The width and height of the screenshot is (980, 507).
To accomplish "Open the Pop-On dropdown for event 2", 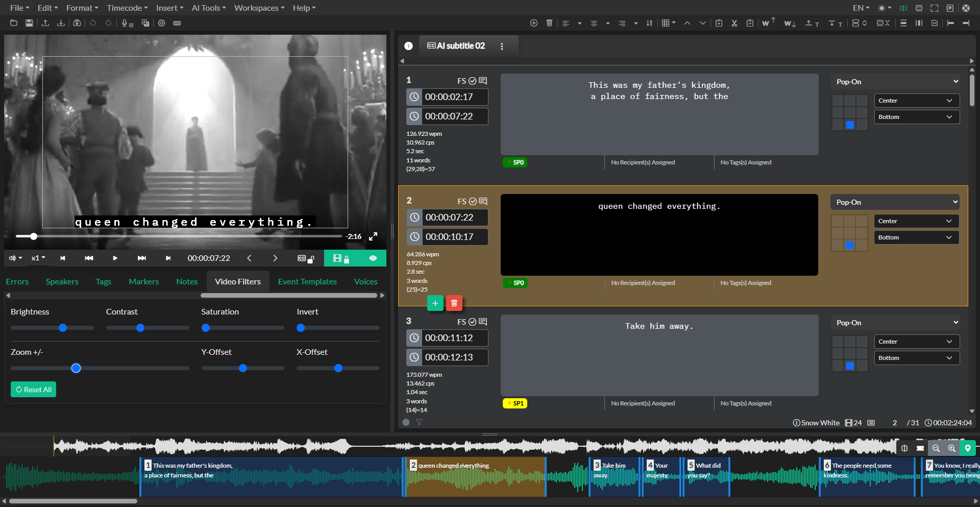I will pyautogui.click(x=894, y=202).
